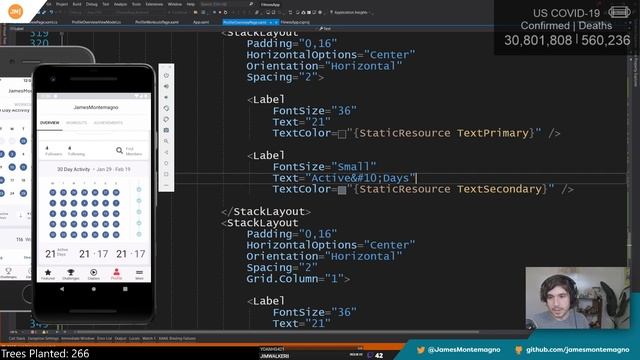Open the Output panel tab
640x360 pixels.
tap(120, 338)
